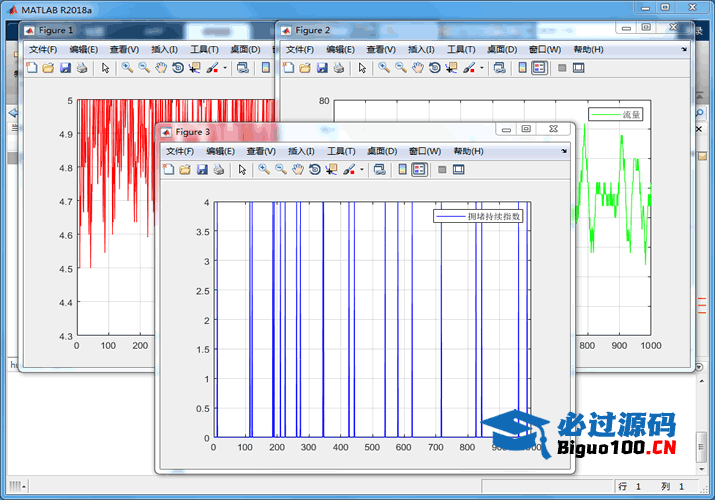Image resolution: width=715 pixels, height=500 pixels.
Task: Toggle Insert Legend in Figure 2
Action: point(539,68)
